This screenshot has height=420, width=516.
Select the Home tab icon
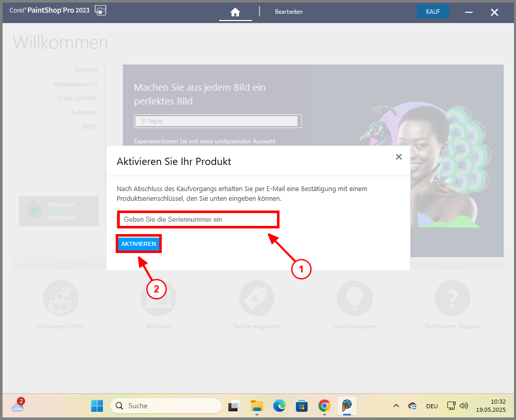(235, 11)
